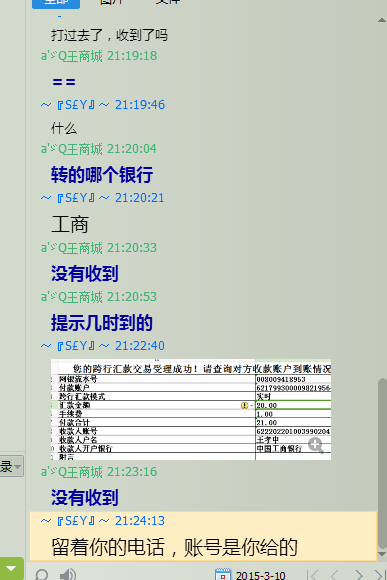Select message 打过去了，收到了吗
This screenshot has height=580, width=387.
110,35
